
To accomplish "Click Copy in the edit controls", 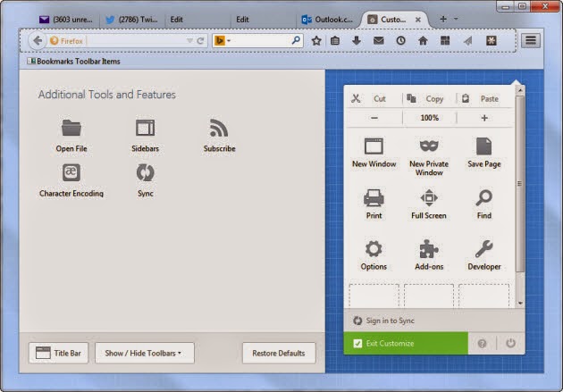I will [430, 98].
